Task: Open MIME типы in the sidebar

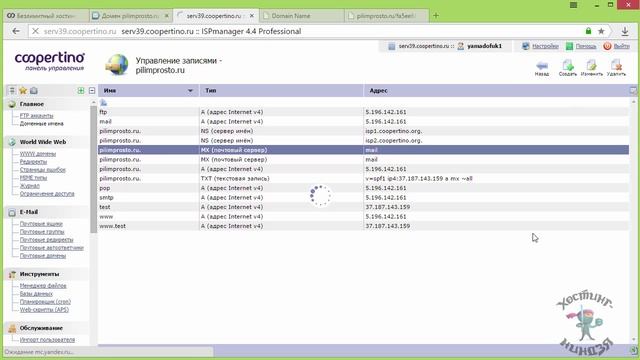Action: pos(33,178)
